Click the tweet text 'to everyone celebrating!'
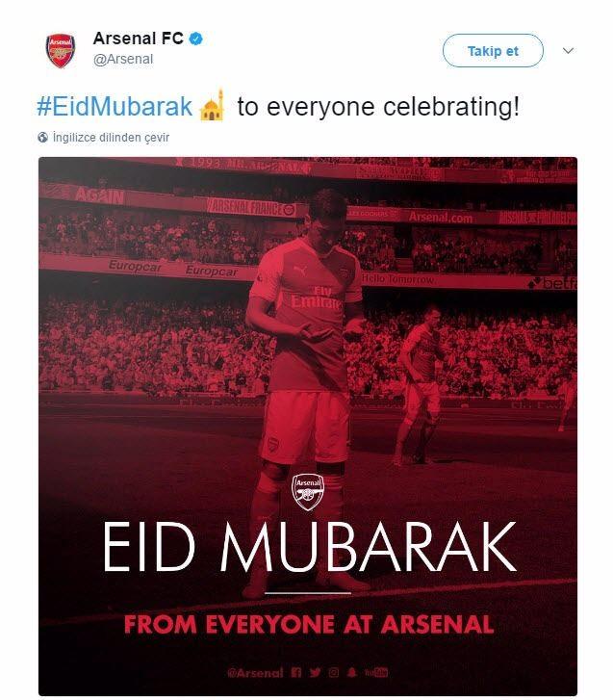The image size is (613, 700). tap(378, 107)
